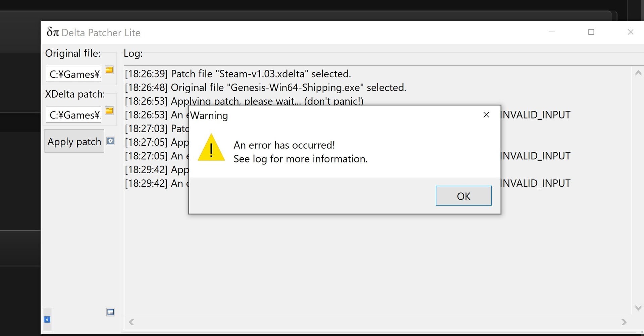
Task: Click the yellow warning triangle icon
Action: (211, 148)
